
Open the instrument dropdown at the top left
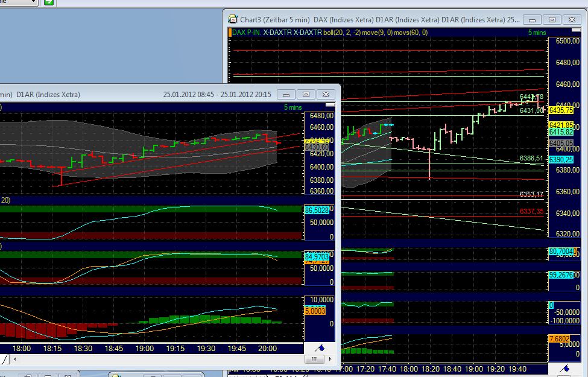pos(18,2)
